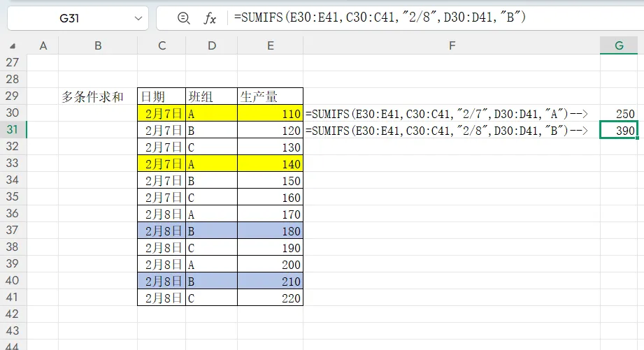The height and width of the screenshot is (350, 644).
Task: Select row 33 header
Action: tap(13, 163)
